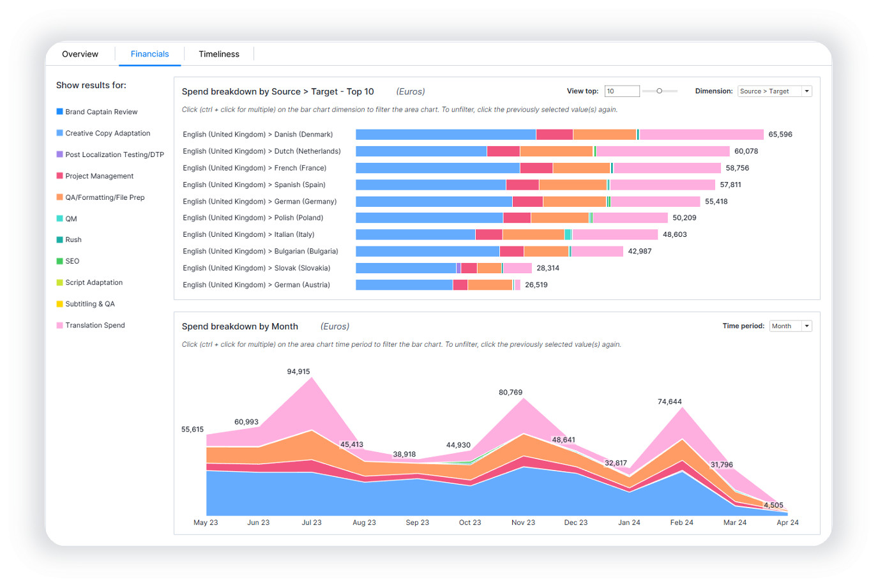Select the QM legend item

click(71, 219)
